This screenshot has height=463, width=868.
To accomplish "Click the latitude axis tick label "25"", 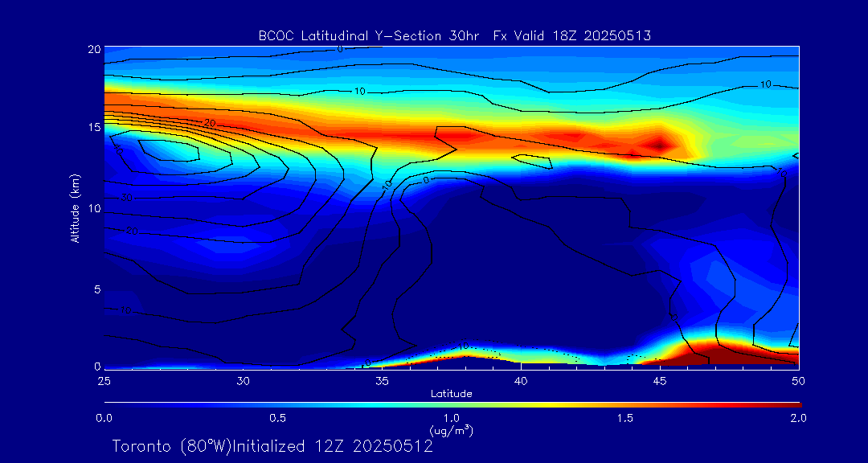I will click(x=104, y=381).
